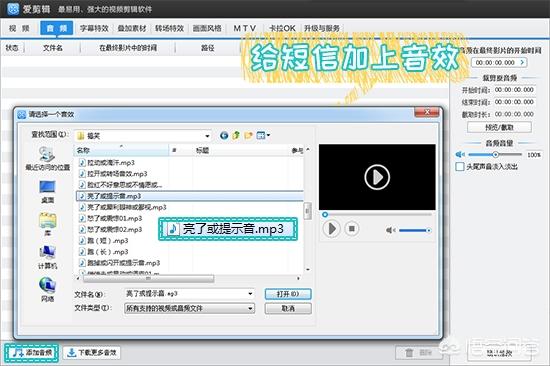Image resolution: width=550 pixels, height=366 pixels.
Task: Switch to the 音频 tab
Action: (x=57, y=28)
